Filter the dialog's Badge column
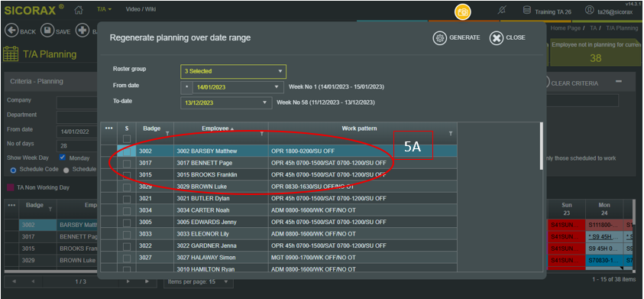The width and height of the screenshot is (644, 299). [x=167, y=133]
